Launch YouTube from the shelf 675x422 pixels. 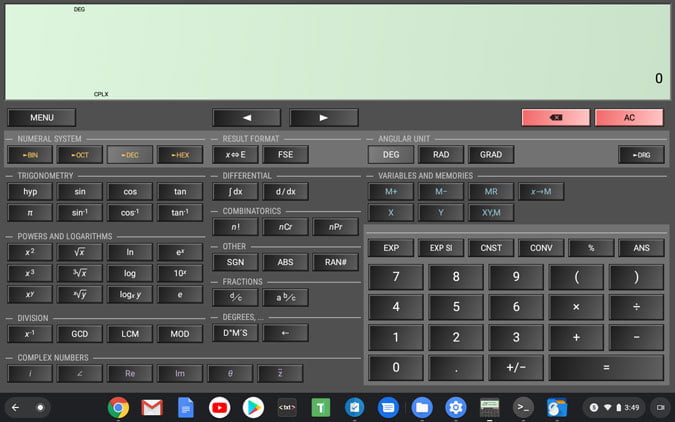219,407
